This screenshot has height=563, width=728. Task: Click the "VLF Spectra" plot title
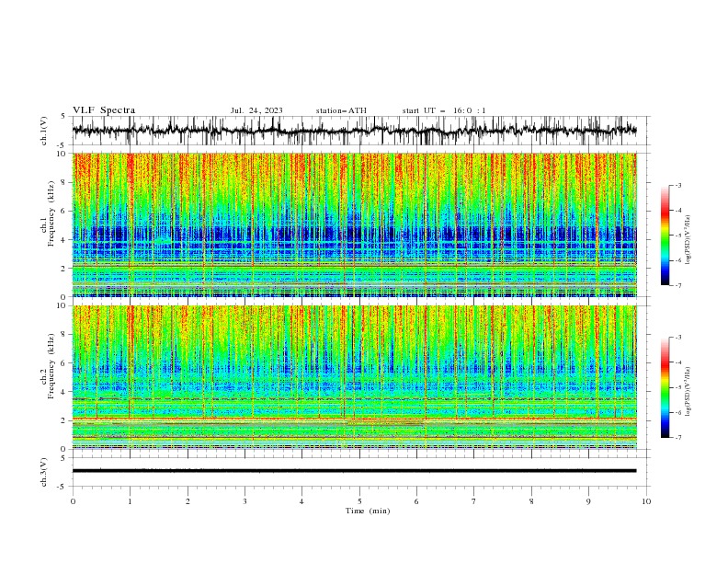point(104,110)
